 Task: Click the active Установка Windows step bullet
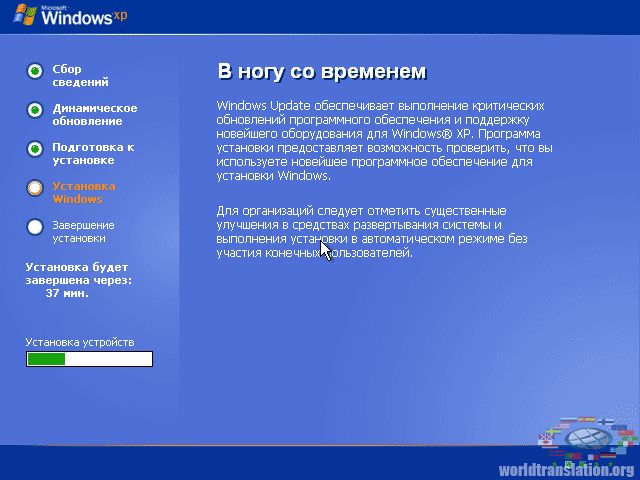(35, 188)
